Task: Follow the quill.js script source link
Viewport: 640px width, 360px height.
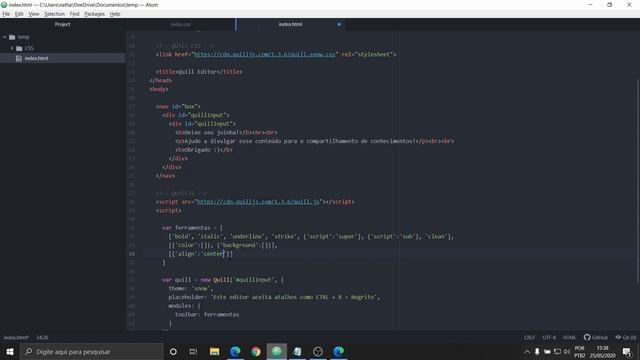Action: (258, 202)
